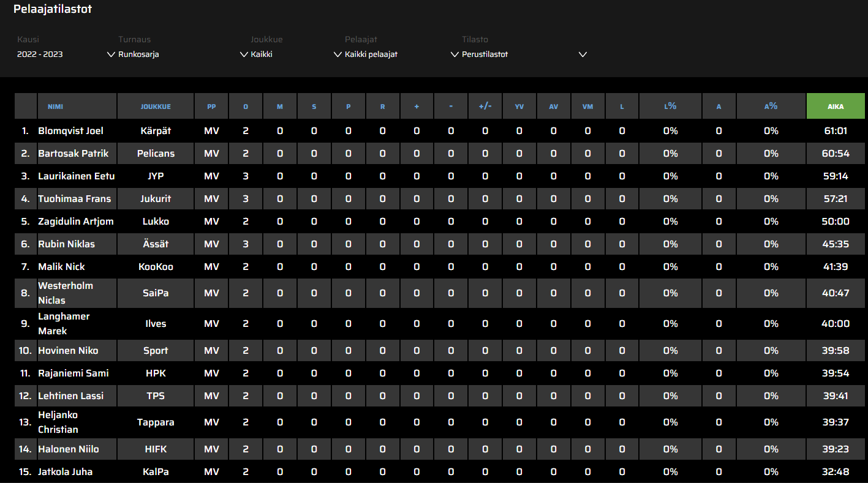Viewport: 868px width, 483px height.
Task: Click team name Pelicans
Action: (x=156, y=154)
